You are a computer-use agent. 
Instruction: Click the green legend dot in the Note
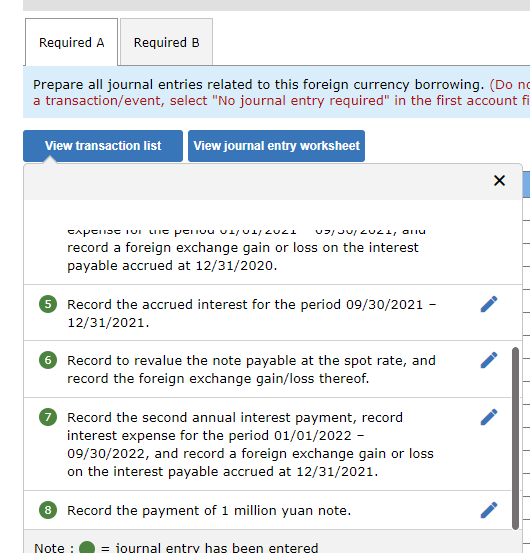(x=87, y=547)
